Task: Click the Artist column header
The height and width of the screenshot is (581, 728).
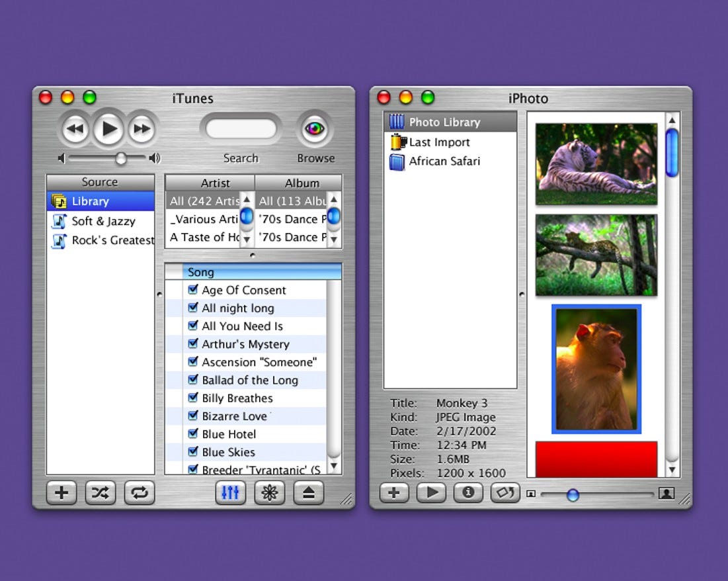Action: pos(210,183)
